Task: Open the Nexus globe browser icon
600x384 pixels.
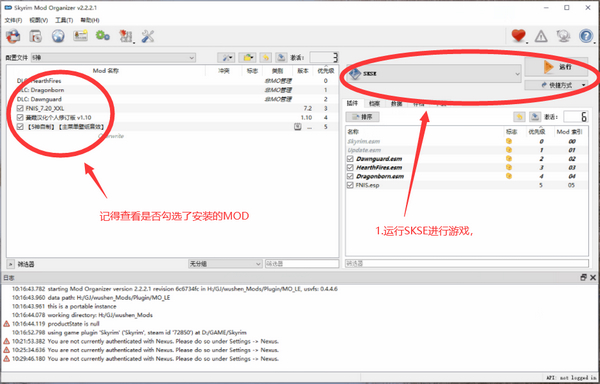Action: (58, 36)
